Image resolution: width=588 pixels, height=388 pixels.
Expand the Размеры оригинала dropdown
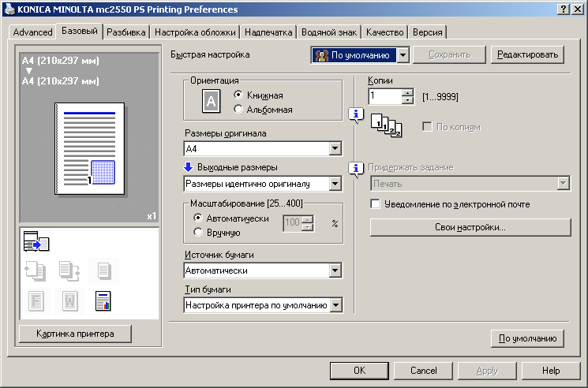click(263, 149)
